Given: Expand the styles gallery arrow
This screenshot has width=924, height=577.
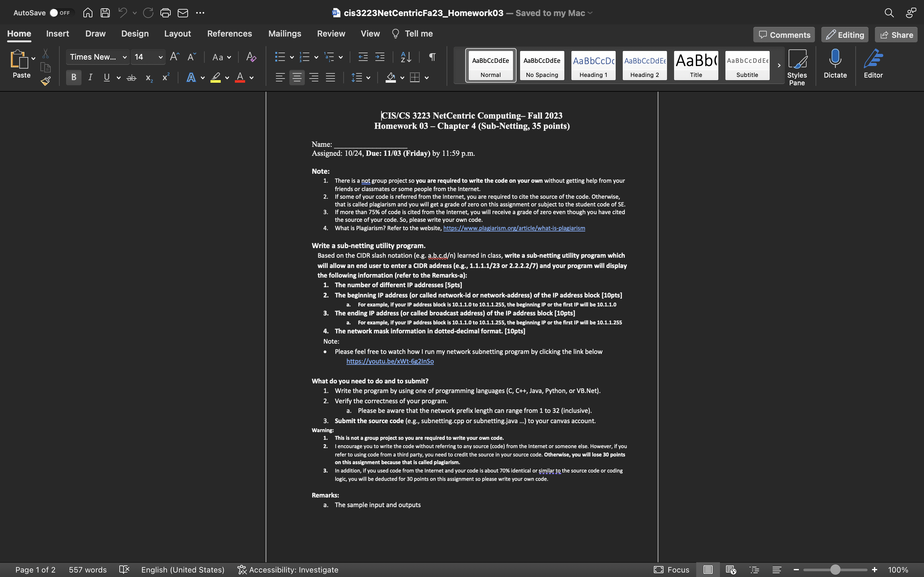Looking at the screenshot, I should (779, 66).
